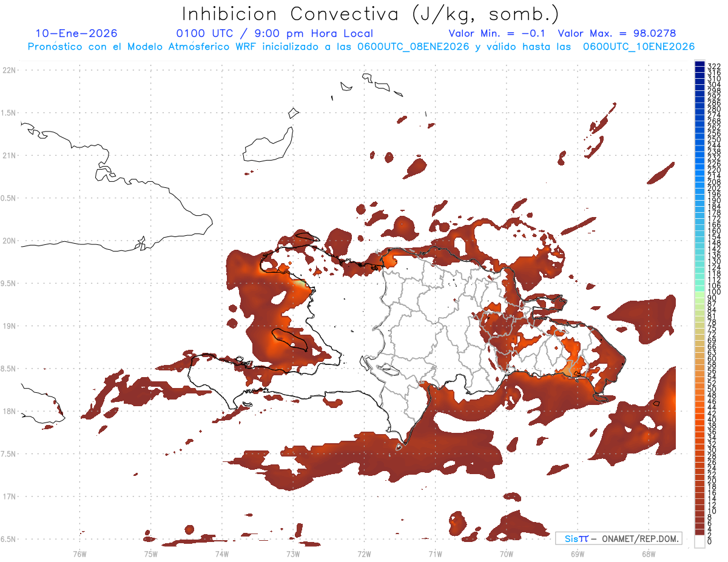Click the colorbar label '322'
728x562 pixels.
point(714,65)
